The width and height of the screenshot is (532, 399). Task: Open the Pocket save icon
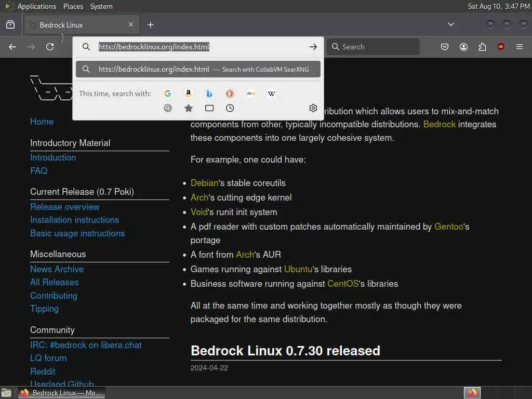click(x=445, y=47)
